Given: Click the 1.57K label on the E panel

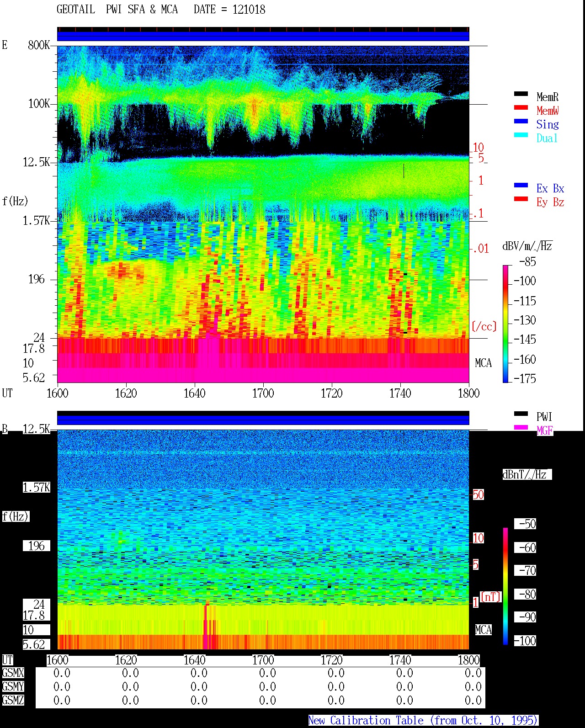Looking at the screenshot, I should tap(37, 220).
